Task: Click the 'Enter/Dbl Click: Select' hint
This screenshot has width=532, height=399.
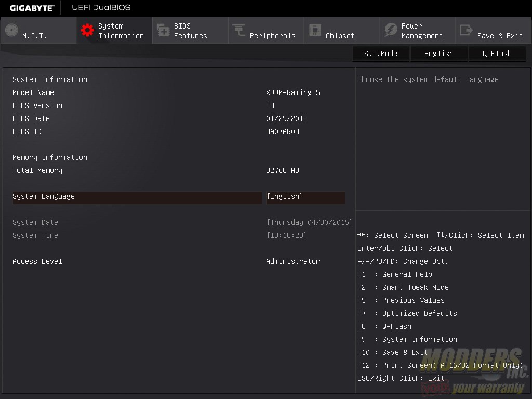Action: pyautogui.click(x=405, y=249)
